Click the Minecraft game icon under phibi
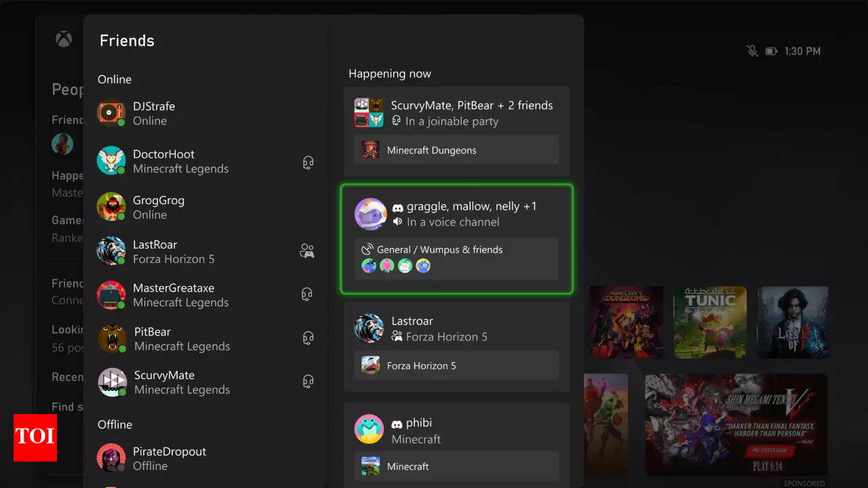The height and width of the screenshot is (488, 868). click(370, 466)
